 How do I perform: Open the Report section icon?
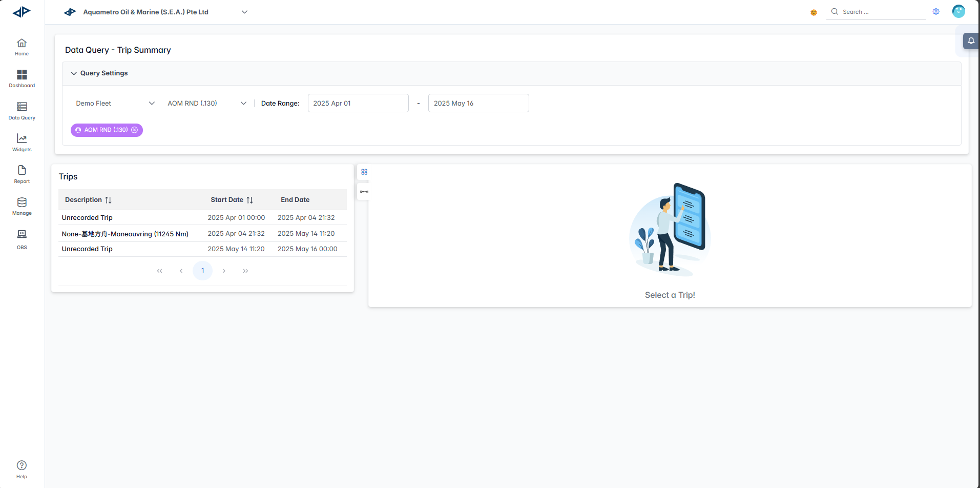22,174
